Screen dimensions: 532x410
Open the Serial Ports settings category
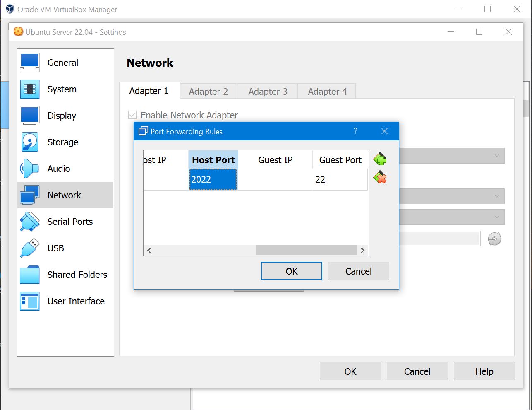click(x=65, y=222)
